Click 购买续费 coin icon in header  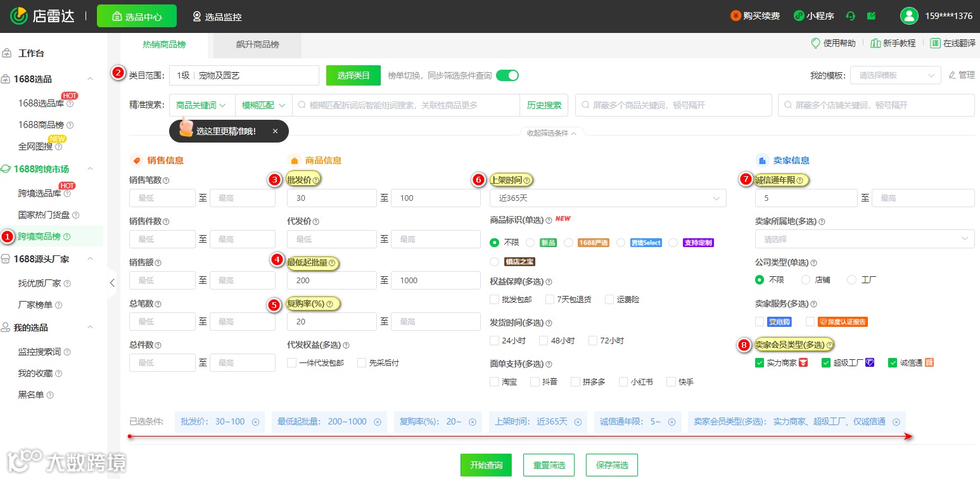(735, 16)
